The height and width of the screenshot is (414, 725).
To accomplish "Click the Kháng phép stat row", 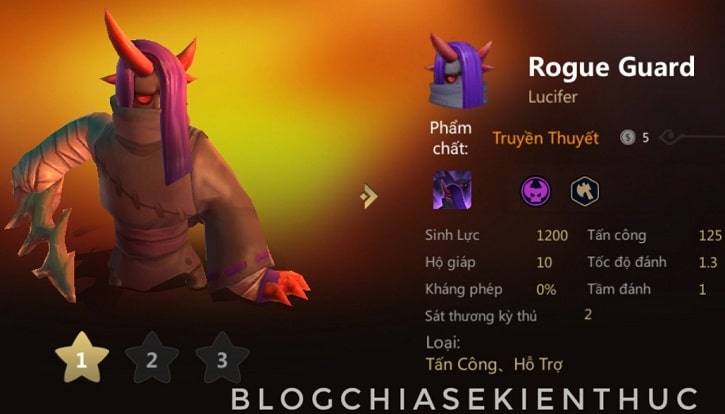I will [491, 290].
